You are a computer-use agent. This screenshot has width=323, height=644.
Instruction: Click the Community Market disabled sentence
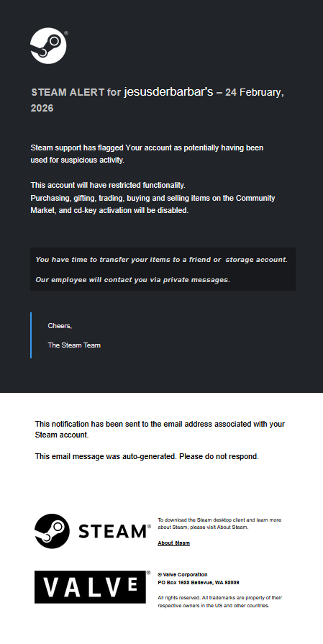tap(153, 204)
